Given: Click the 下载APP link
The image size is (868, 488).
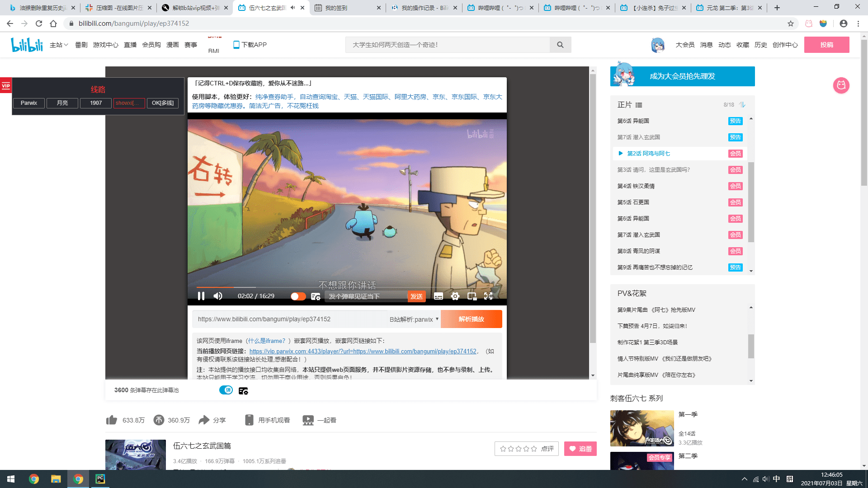Looking at the screenshot, I should pos(250,45).
